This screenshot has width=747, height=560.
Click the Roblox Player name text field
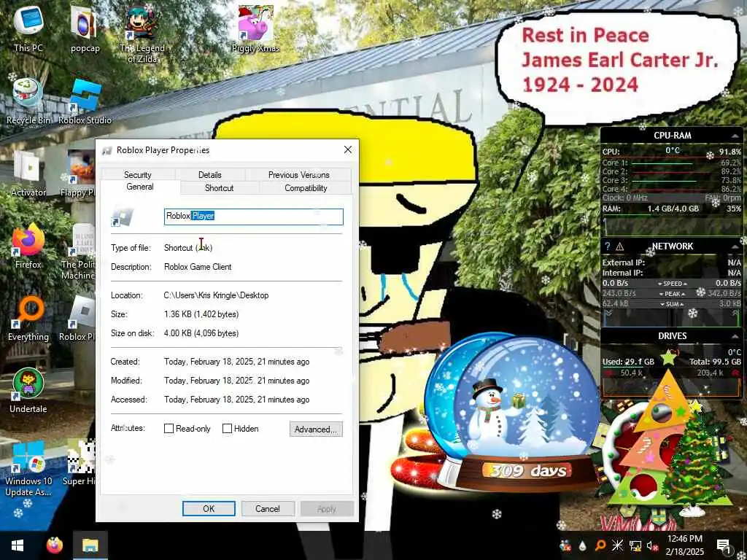coord(253,217)
